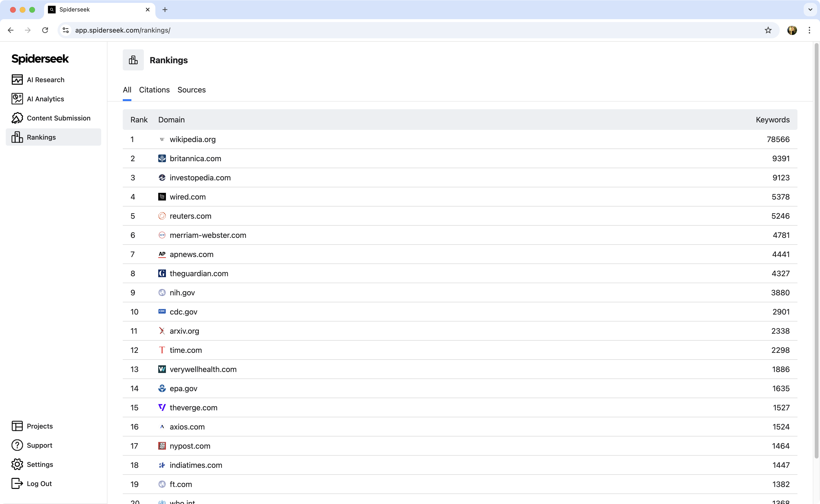Click the keyword count 4441
820x504 pixels.
tap(781, 254)
